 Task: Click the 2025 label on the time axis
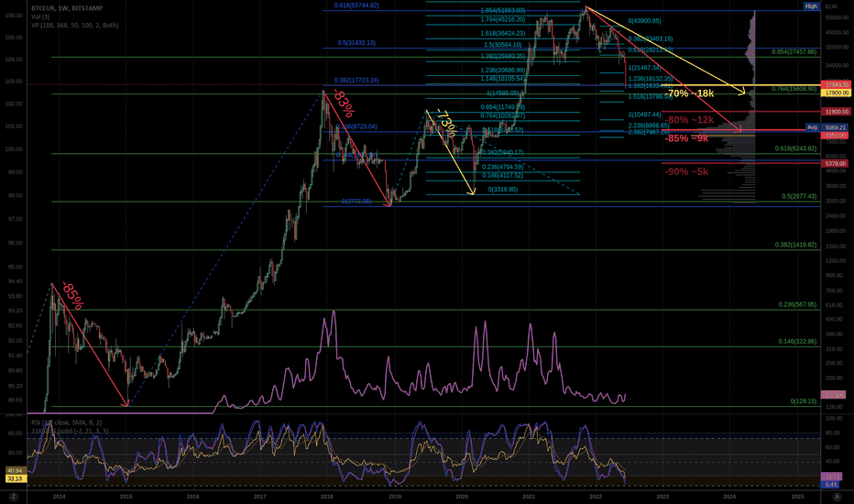click(x=797, y=497)
